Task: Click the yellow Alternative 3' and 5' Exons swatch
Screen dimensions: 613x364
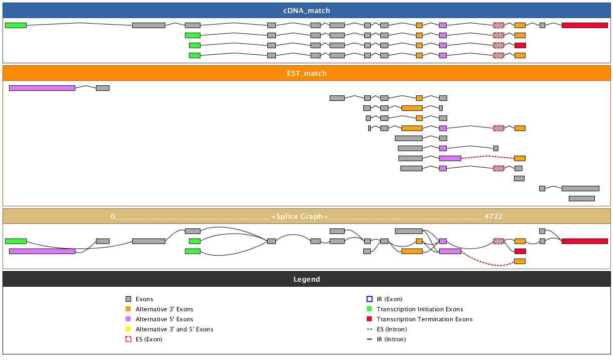Action: click(x=128, y=329)
